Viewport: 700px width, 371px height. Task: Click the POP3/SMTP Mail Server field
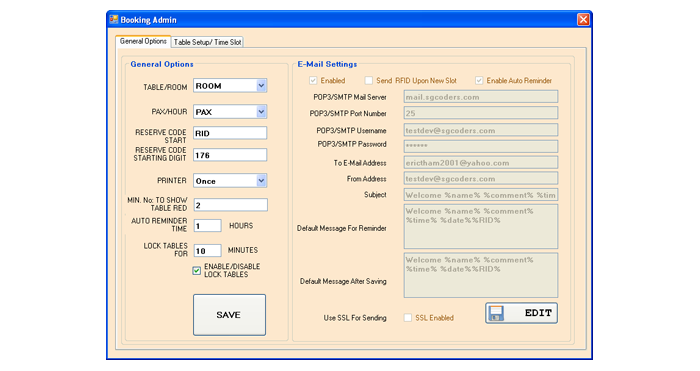[481, 97]
